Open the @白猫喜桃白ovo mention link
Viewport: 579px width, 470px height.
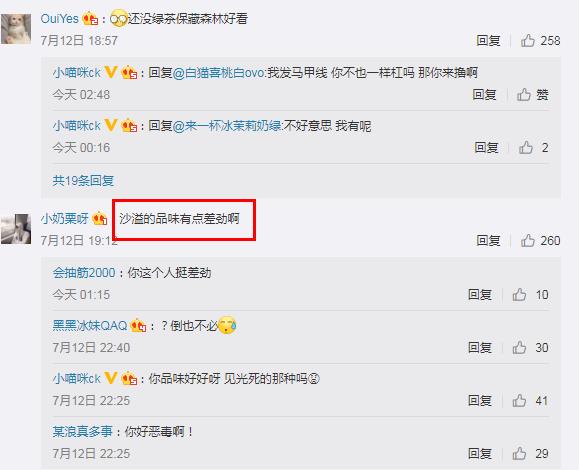[219, 73]
